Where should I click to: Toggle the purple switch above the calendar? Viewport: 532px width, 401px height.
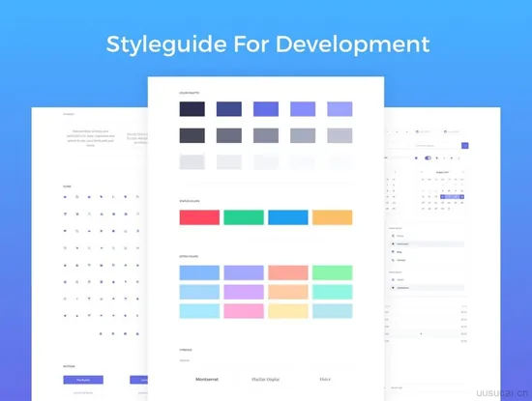point(428,158)
